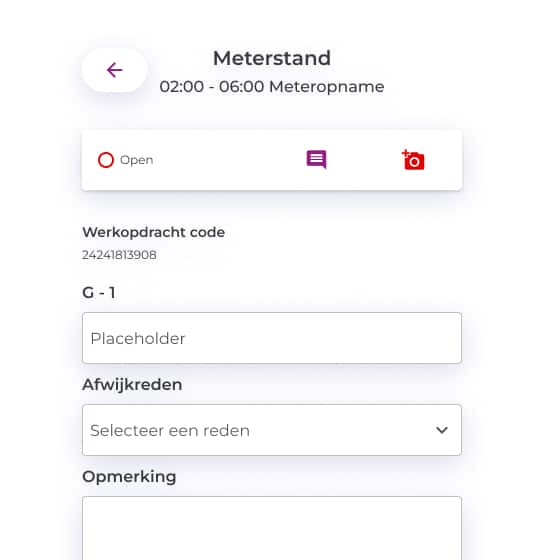560x560 pixels.
Task: Expand the Afwijkreden chevron arrow
Action: (x=442, y=430)
